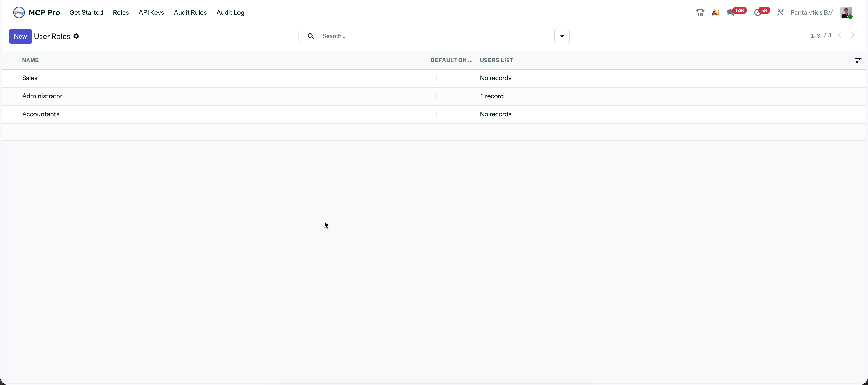Open the Roles menu

tap(121, 12)
